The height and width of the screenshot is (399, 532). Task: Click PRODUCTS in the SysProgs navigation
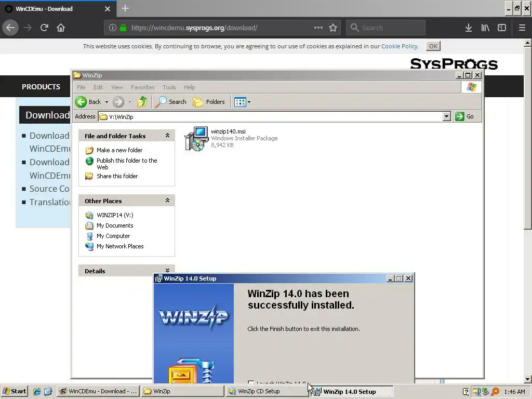tap(41, 87)
